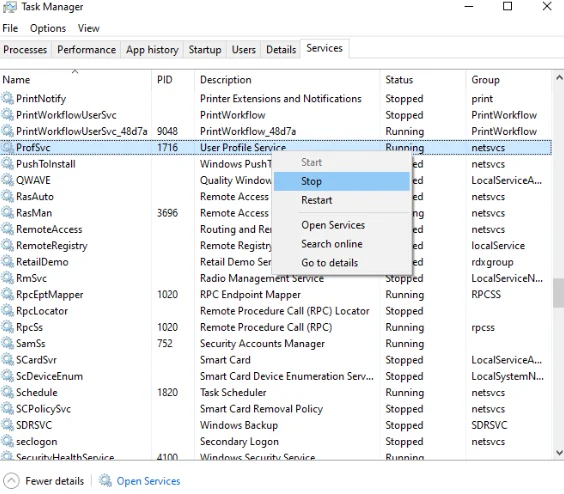Viewport: 564px width, 494px height.
Task: Click the rdxgroup group cell
Action: 492,262
